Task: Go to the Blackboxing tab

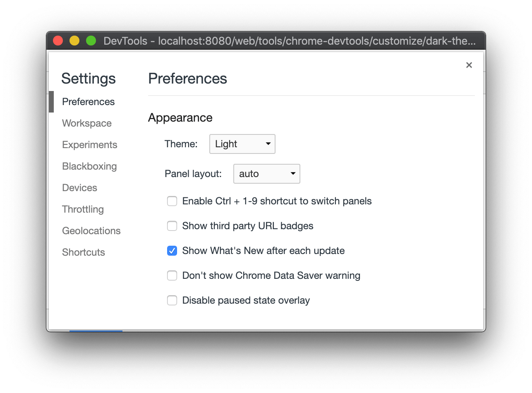Action: [89, 166]
